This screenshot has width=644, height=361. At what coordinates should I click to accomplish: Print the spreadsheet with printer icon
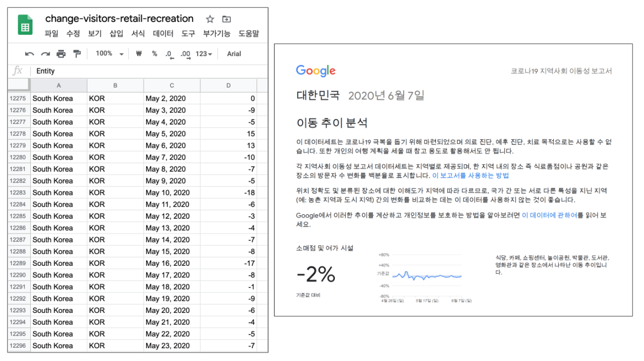[61, 54]
